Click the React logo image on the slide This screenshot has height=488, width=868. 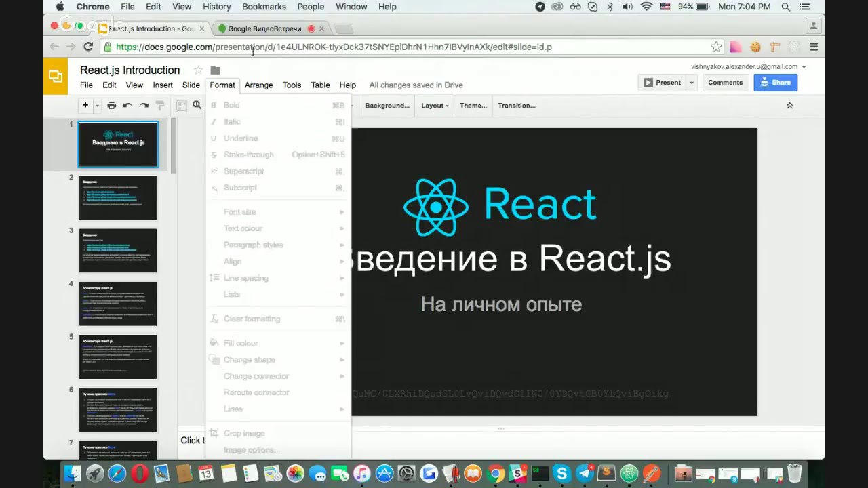click(500, 206)
